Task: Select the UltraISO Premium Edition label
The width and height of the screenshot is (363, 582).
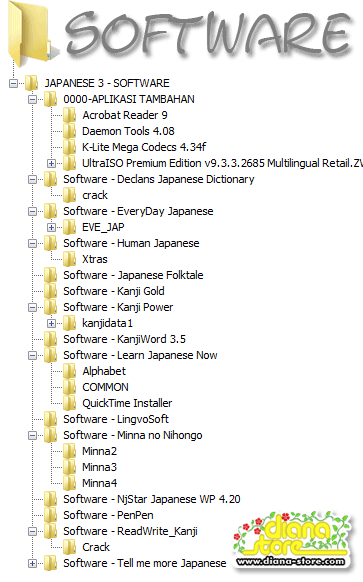Action: click(222, 163)
